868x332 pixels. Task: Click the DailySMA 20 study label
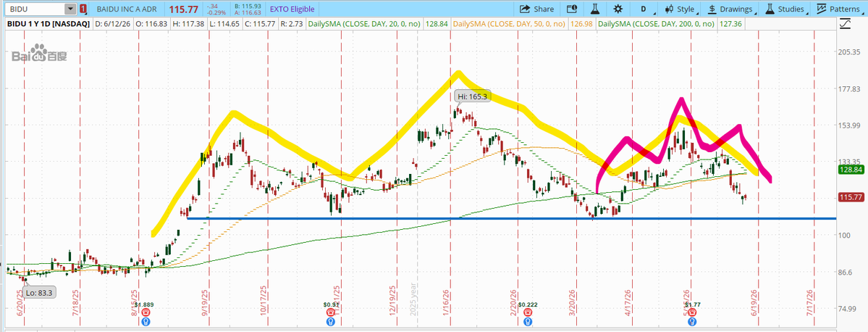pyautogui.click(x=366, y=24)
